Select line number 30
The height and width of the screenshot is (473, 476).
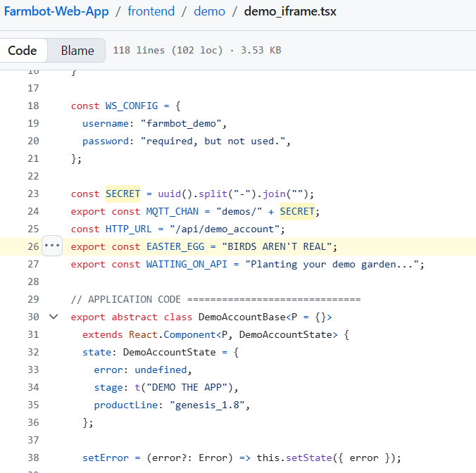click(x=33, y=317)
